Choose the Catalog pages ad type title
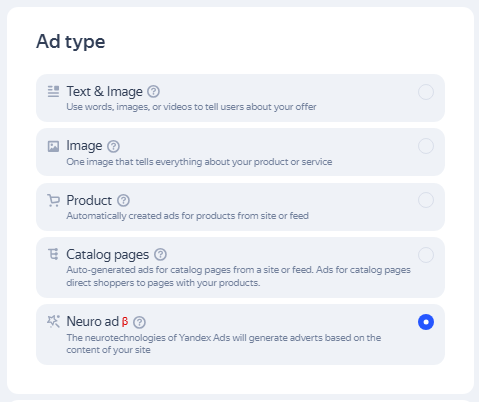This screenshot has height=402, width=479. point(107,255)
